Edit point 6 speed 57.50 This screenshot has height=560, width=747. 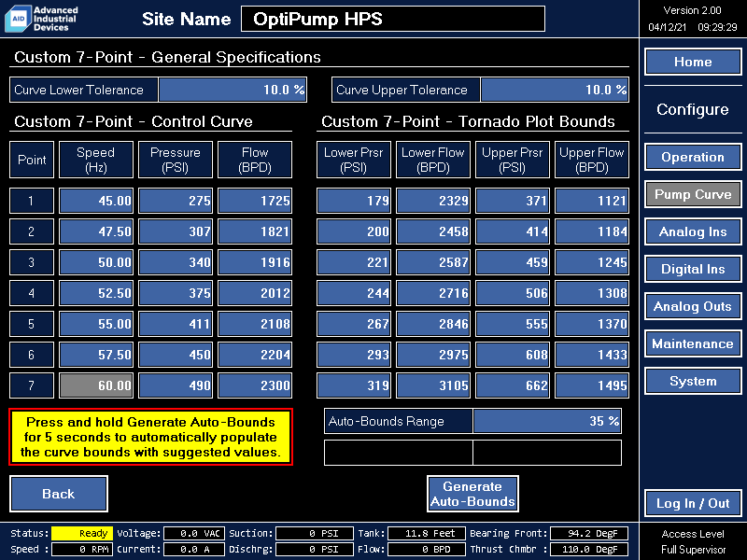(x=96, y=355)
